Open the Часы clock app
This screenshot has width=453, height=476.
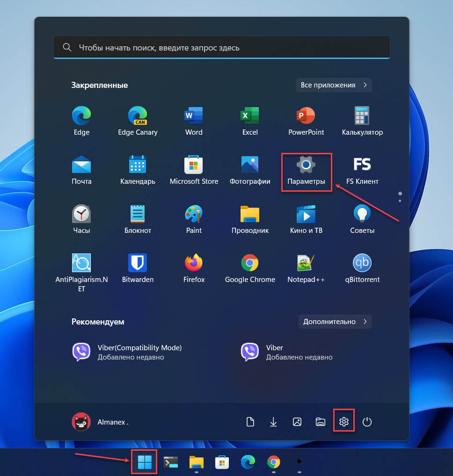pos(81,219)
